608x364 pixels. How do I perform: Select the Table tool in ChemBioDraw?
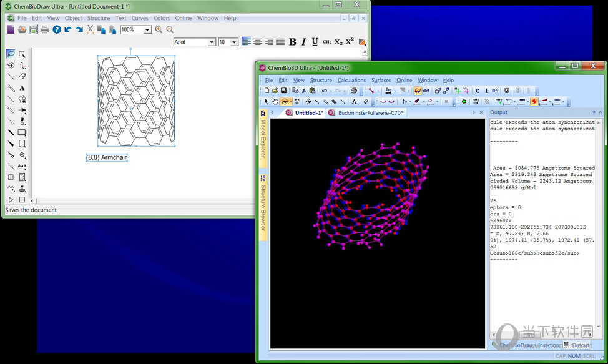pos(11,177)
